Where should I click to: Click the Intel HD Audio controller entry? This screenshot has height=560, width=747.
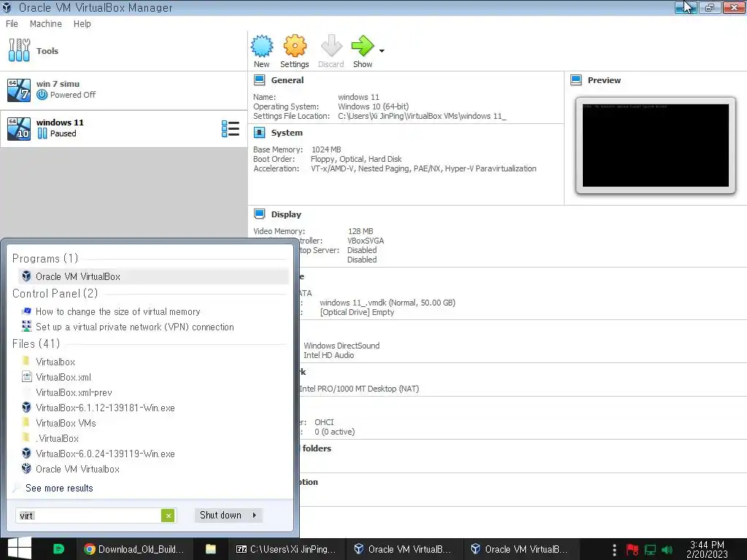pyautogui.click(x=329, y=355)
